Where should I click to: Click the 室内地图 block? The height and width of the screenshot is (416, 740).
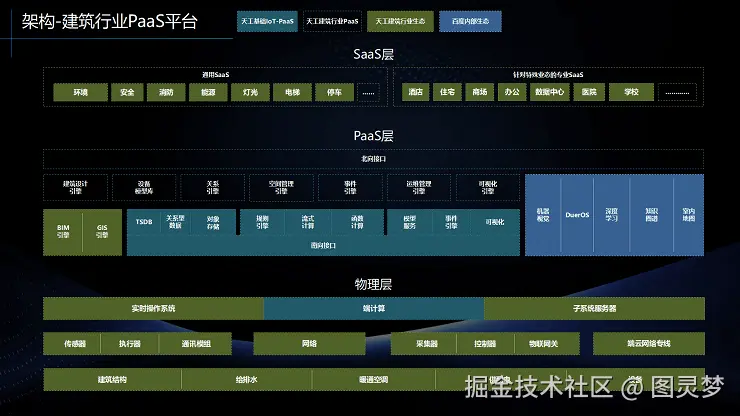click(689, 215)
